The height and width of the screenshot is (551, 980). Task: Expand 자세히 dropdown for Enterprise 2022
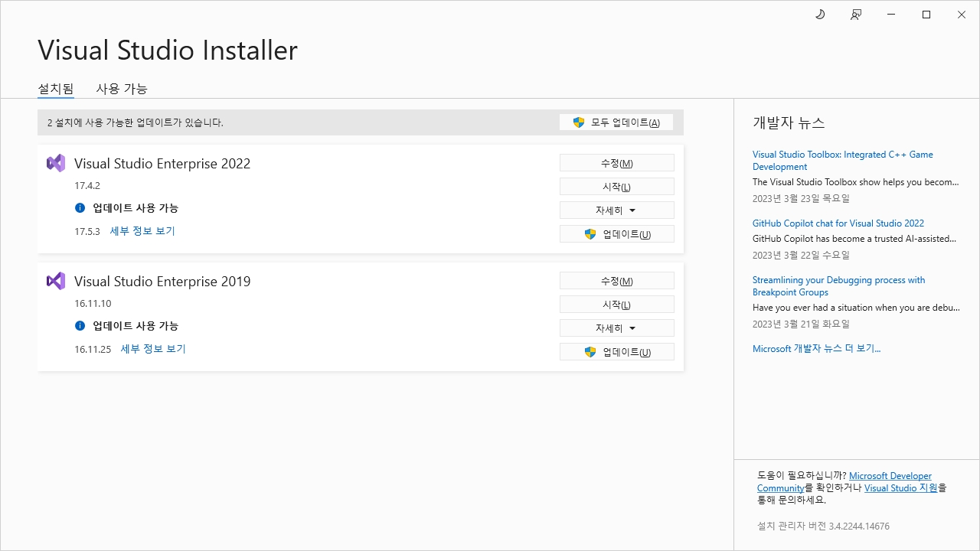pyautogui.click(x=617, y=210)
